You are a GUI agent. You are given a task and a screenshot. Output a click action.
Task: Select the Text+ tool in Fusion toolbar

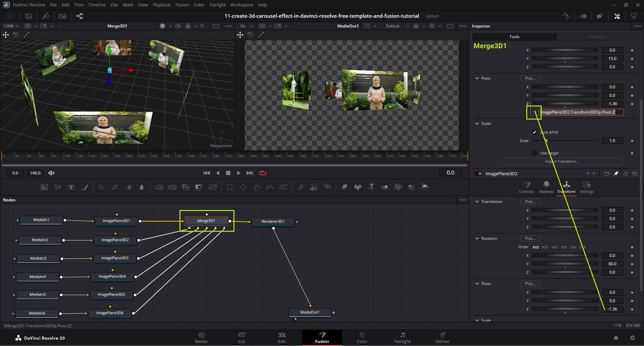click(x=71, y=187)
